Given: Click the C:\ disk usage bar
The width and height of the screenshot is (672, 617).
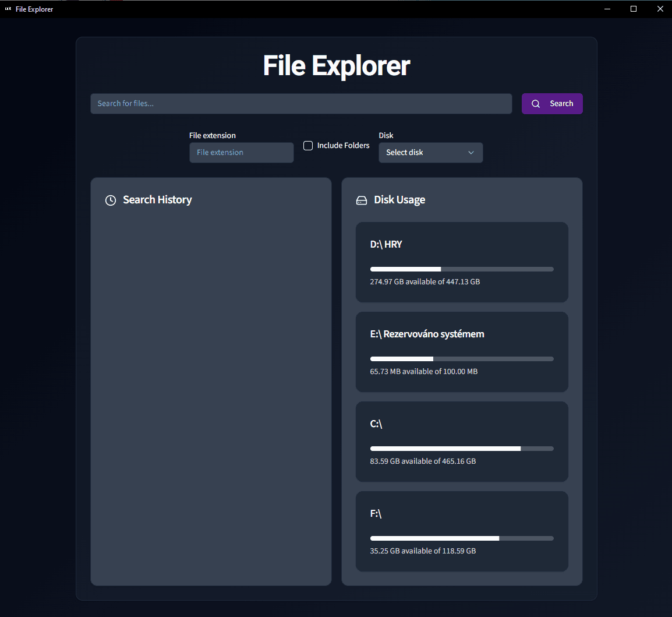Looking at the screenshot, I should click(462, 448).
